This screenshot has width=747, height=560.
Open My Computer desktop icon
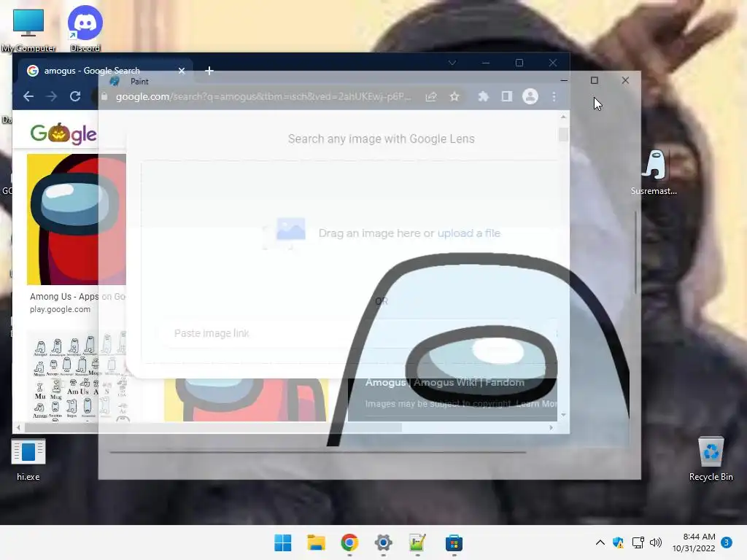click(28, 29)
